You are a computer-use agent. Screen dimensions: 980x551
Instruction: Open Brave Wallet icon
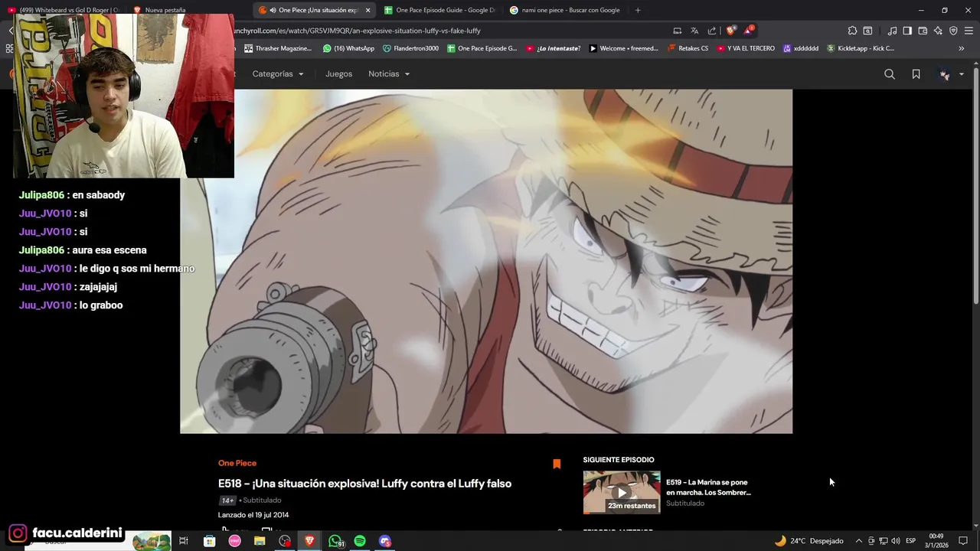(923, 31)
